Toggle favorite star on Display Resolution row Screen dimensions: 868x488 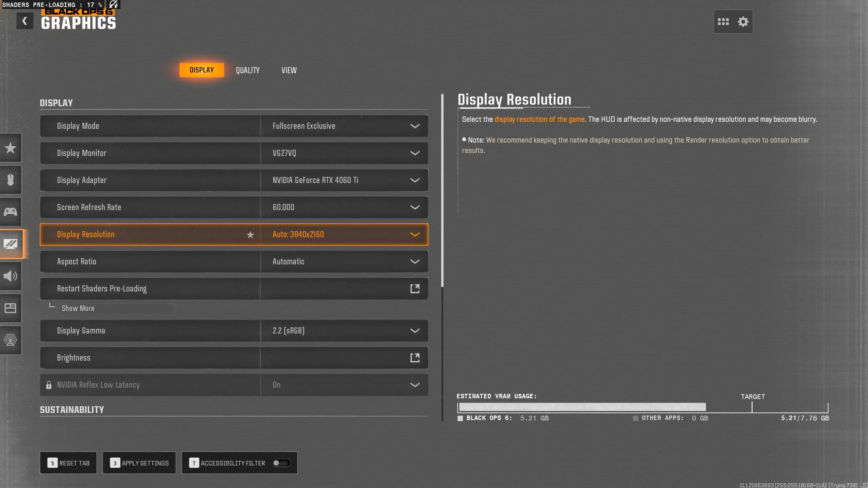pyautogui.click(x=251, y=235)
